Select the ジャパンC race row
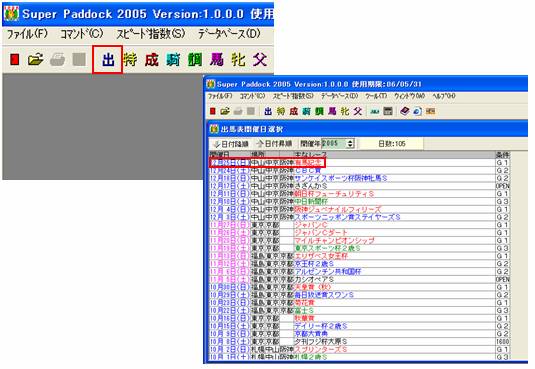The height and width of the screenshot is (369, 535). [359, 225]
